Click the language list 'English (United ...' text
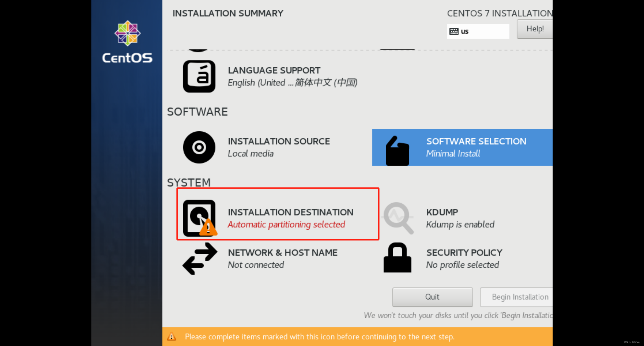This screenshot has width=644, height=346. (293, 83)
